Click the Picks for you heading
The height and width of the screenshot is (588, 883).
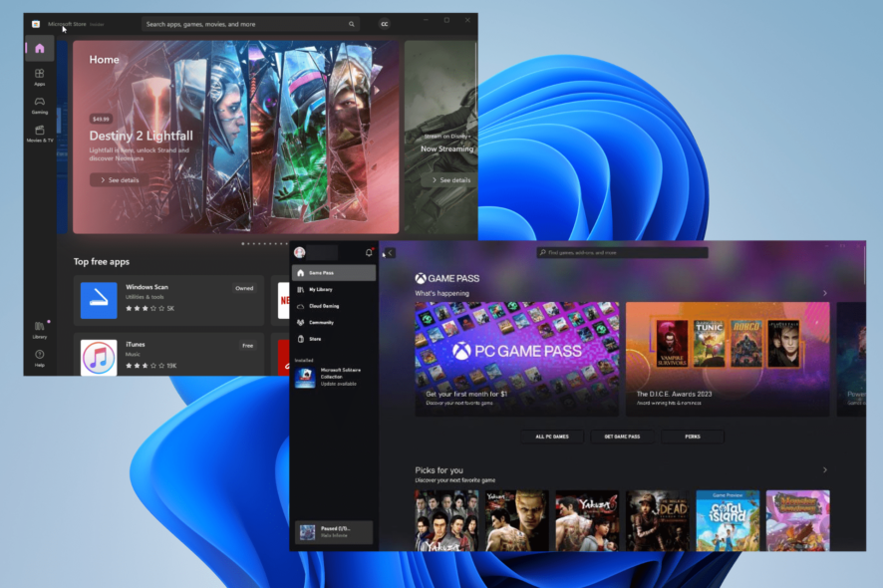point(439,469)
